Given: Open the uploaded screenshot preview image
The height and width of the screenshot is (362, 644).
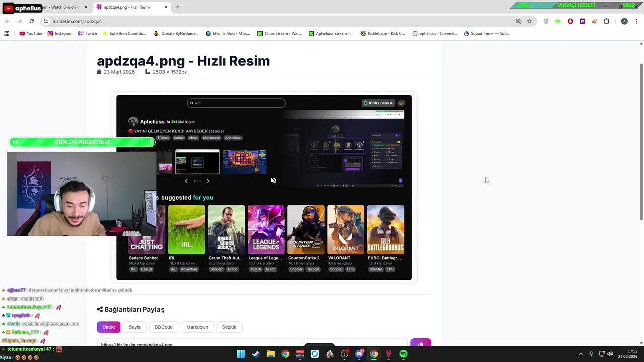Looking at the screenshot, I should click(264, 187).
